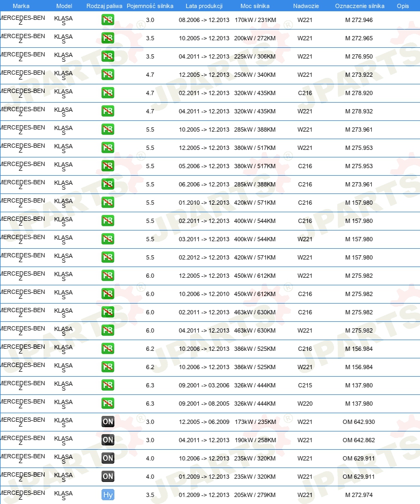Click petrol icon in 06.2006 388KM C216 row
The height and width of the screenshot is (504, 420).
point(107,184)
